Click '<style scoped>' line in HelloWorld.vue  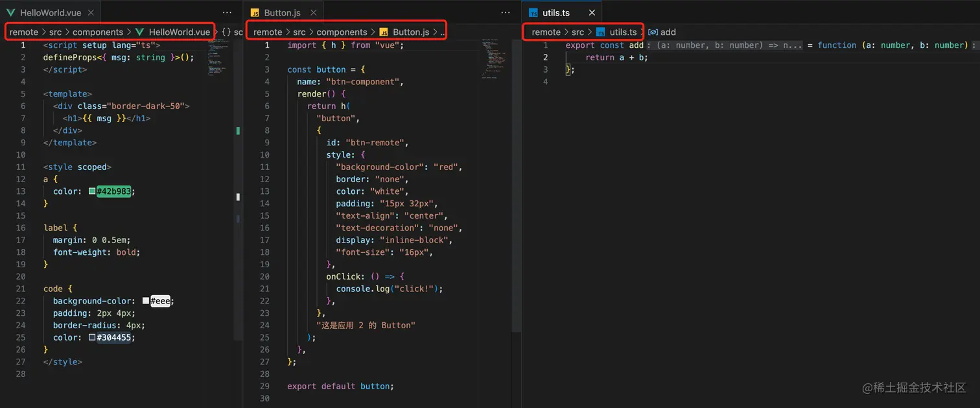tap(77, 167)
